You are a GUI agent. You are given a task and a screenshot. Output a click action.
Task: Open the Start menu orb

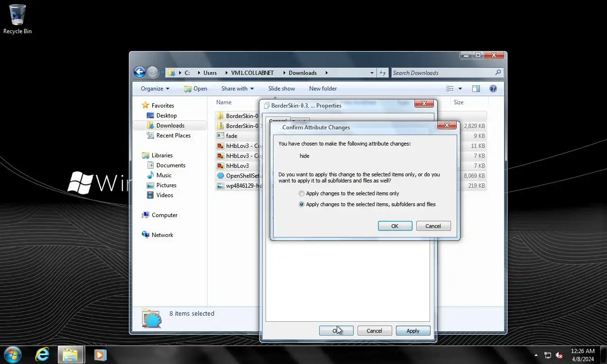point(13,354)
